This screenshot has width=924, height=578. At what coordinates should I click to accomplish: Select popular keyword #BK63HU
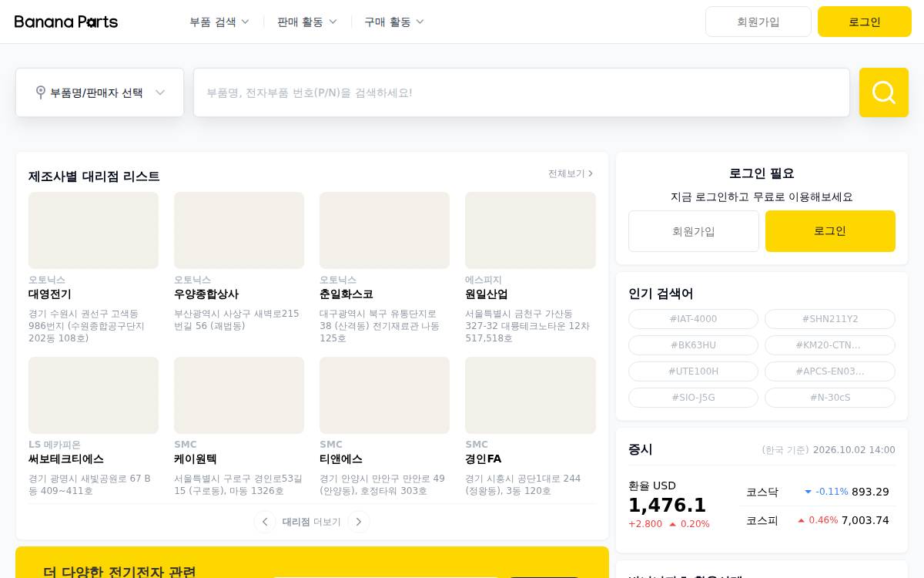(x=694, y=345)
